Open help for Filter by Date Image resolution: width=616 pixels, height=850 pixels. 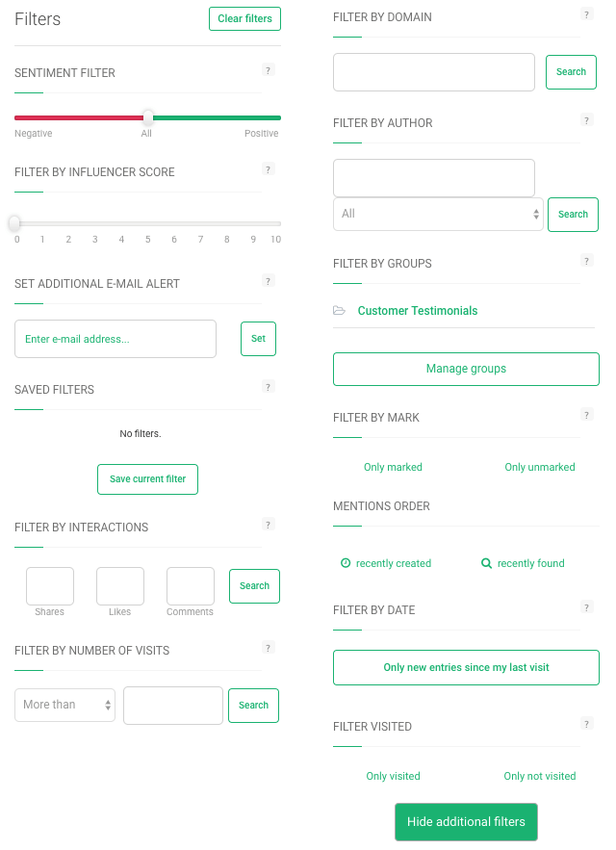click(587, 607)
